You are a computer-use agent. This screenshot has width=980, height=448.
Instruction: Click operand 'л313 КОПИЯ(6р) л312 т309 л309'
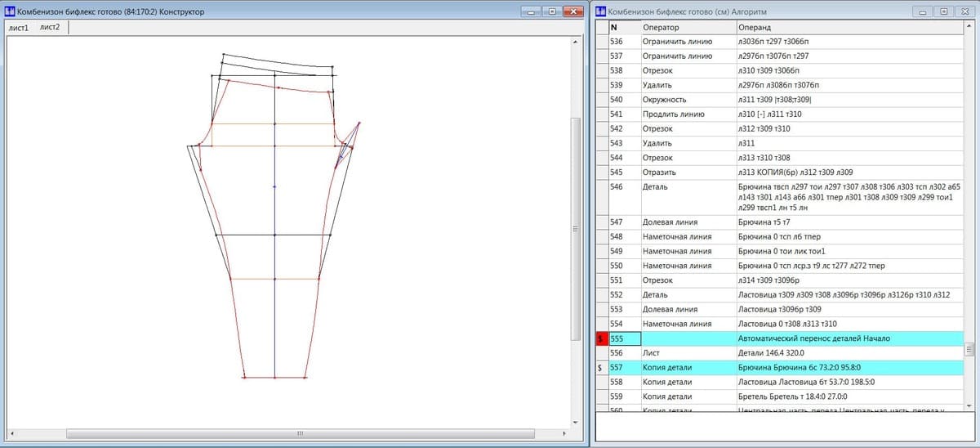tap(795, 172)
